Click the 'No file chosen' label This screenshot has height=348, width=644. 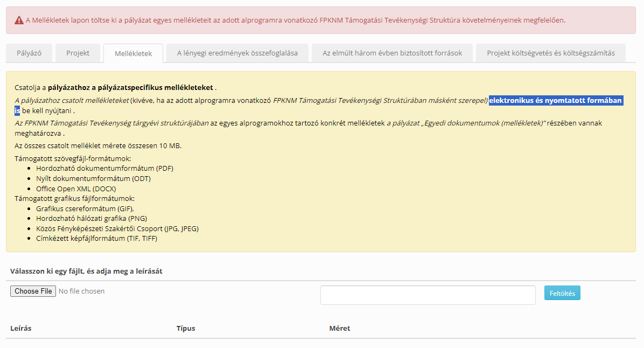[81, 291]
